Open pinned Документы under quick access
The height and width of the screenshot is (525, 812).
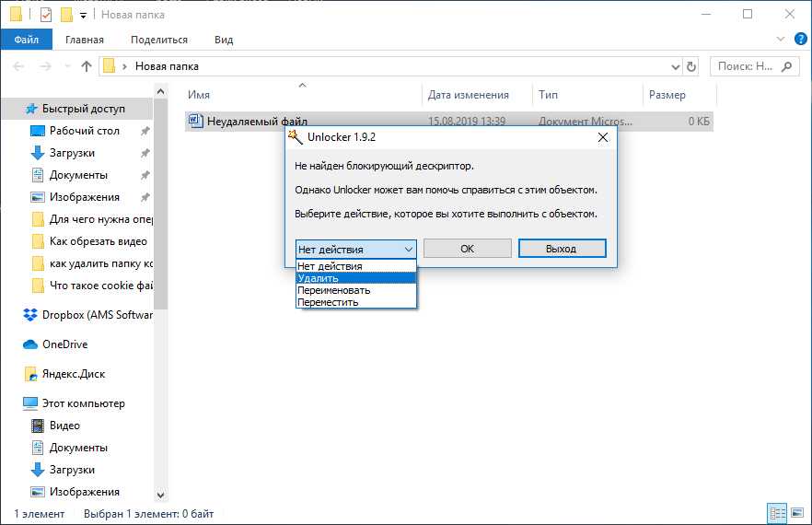(x=78, y=175)
